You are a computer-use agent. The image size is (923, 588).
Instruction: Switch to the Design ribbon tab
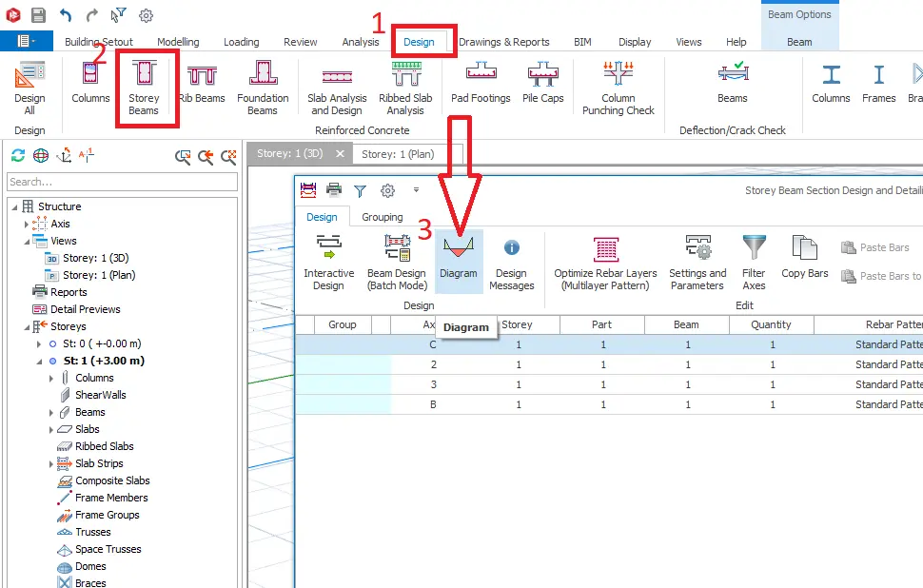(x=419, y=42)
